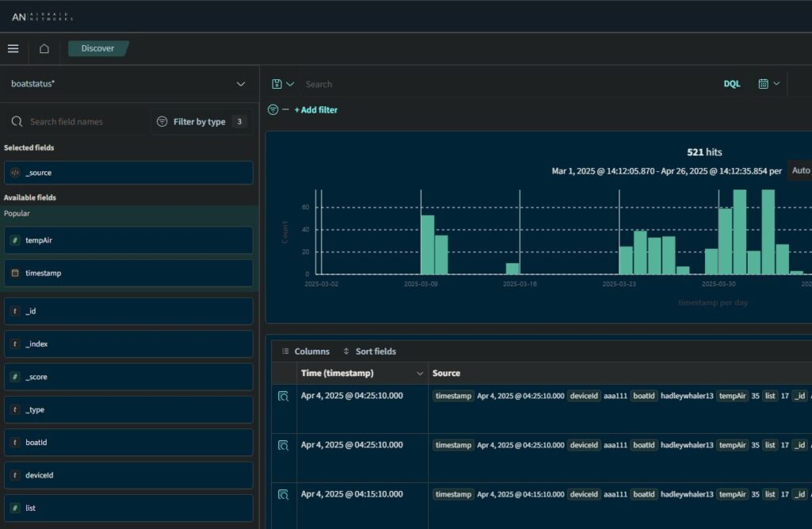Toggle the Time (timestamp) column sort chevron
812x529 pixels.
pos(419,374)
